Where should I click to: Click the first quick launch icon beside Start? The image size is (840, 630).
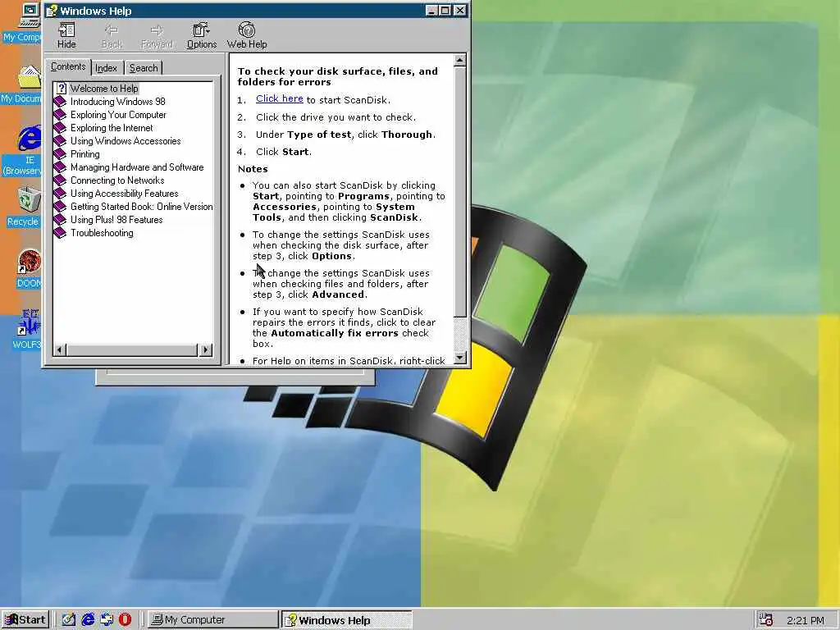pos(69,620)
